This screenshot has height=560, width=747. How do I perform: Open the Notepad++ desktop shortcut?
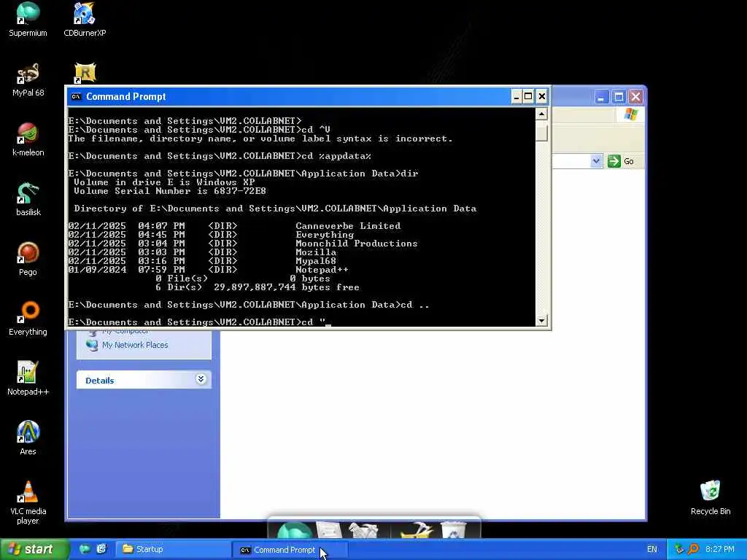click(x=28, y=379)
